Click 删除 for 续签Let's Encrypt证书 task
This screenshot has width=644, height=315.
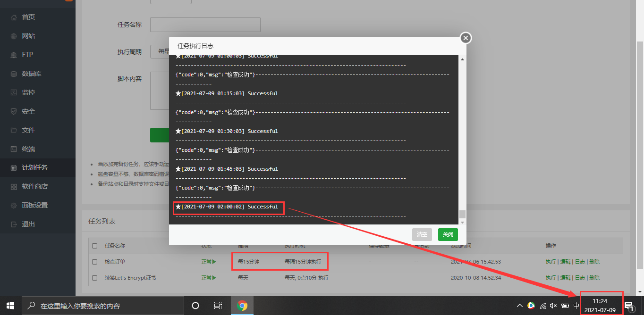(x=594, y=278)
